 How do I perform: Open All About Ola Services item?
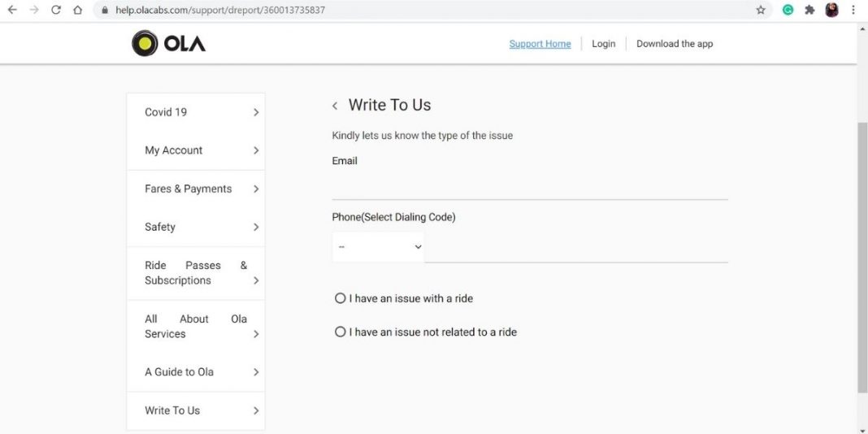(196, 327)
